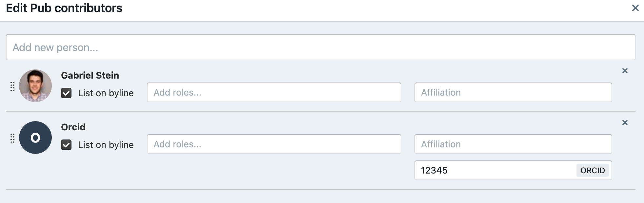Click Affiliation field for Orcid
644x203 pixels.
513,144
